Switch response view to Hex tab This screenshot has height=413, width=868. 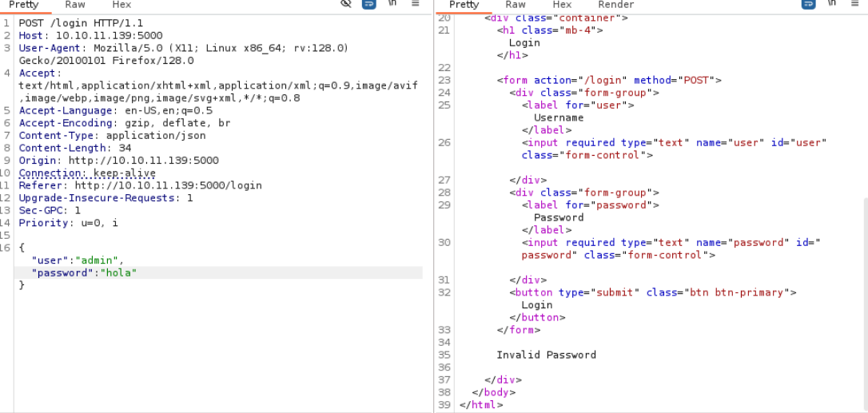point(562,5)
